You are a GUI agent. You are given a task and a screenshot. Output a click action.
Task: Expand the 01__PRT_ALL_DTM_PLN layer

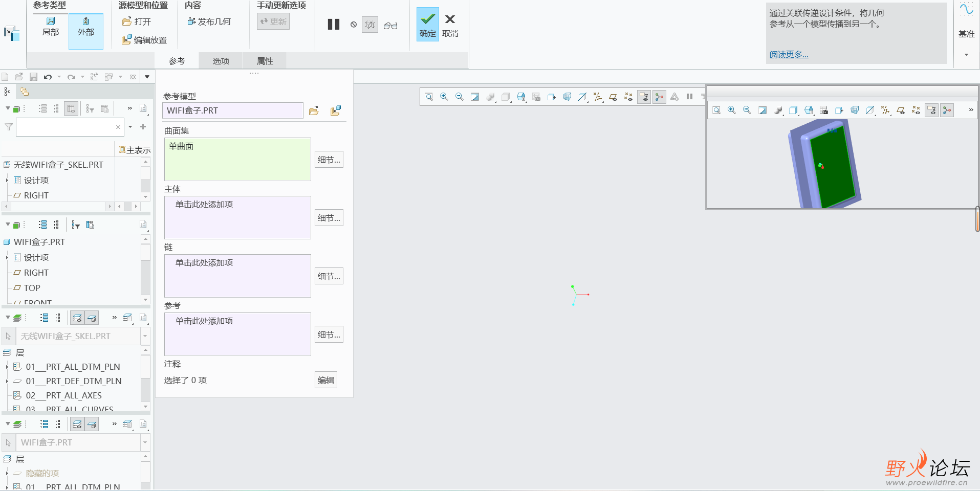(x=7, y=367)
